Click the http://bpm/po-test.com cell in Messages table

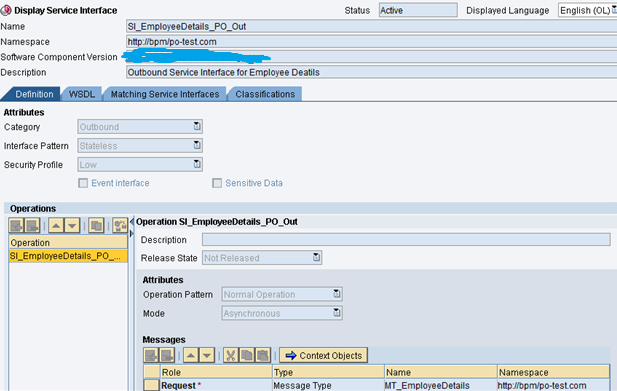(553, 385)
